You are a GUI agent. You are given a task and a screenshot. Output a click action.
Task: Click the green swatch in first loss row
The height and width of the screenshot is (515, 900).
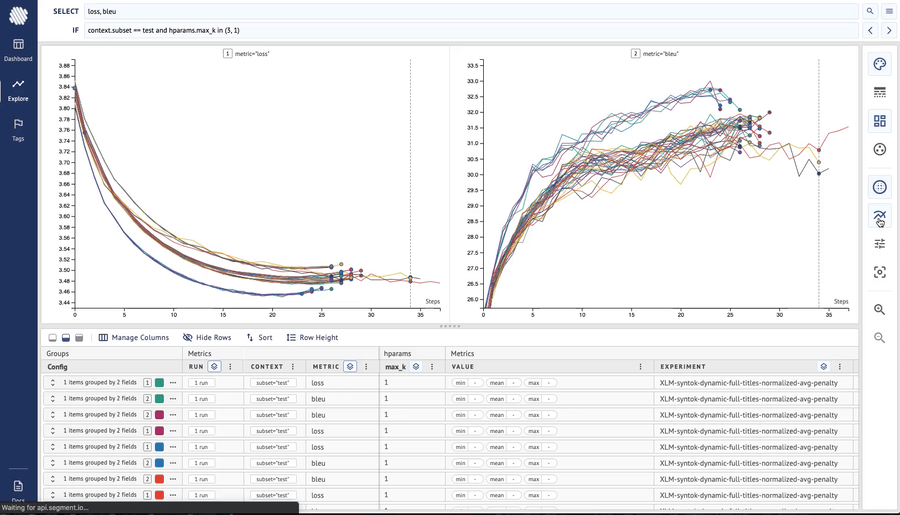[160, 382]
